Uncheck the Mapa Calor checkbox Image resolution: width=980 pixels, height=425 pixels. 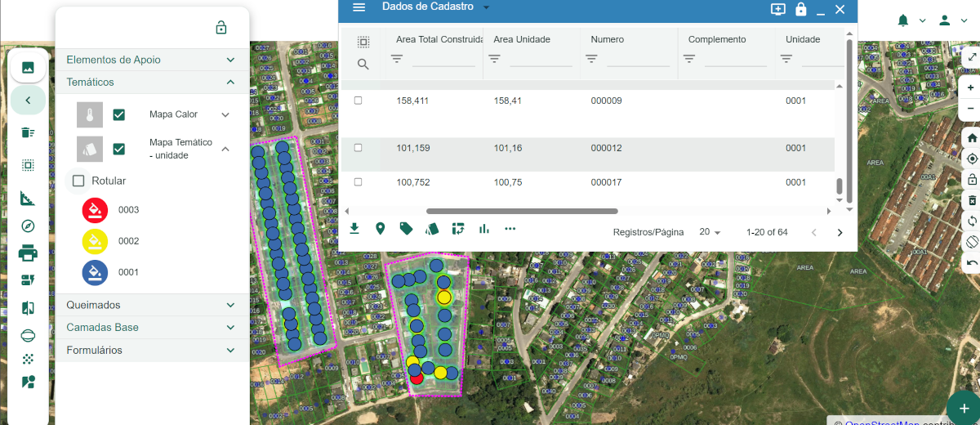coord(119,114)
